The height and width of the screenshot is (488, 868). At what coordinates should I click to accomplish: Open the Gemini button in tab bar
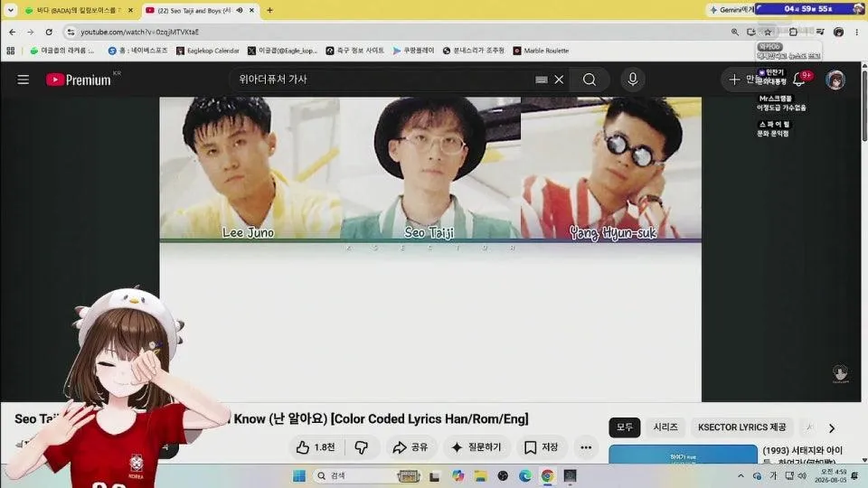(x=731, y=9)
